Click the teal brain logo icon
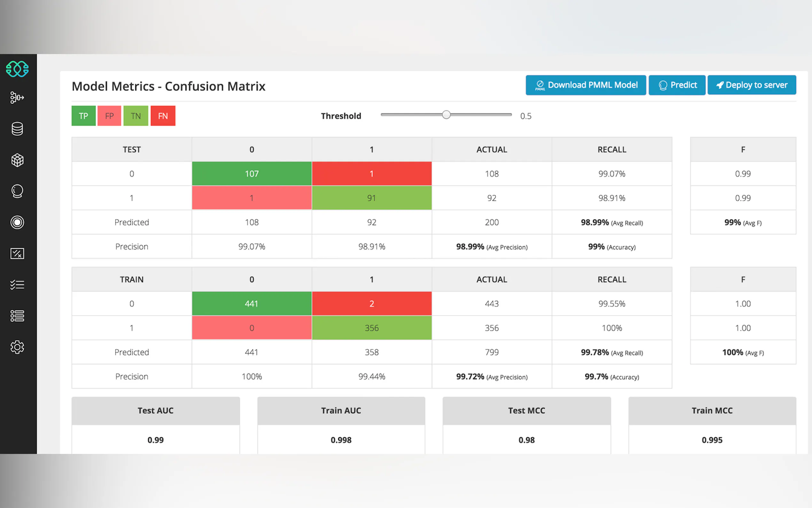 tap(17, 69)
